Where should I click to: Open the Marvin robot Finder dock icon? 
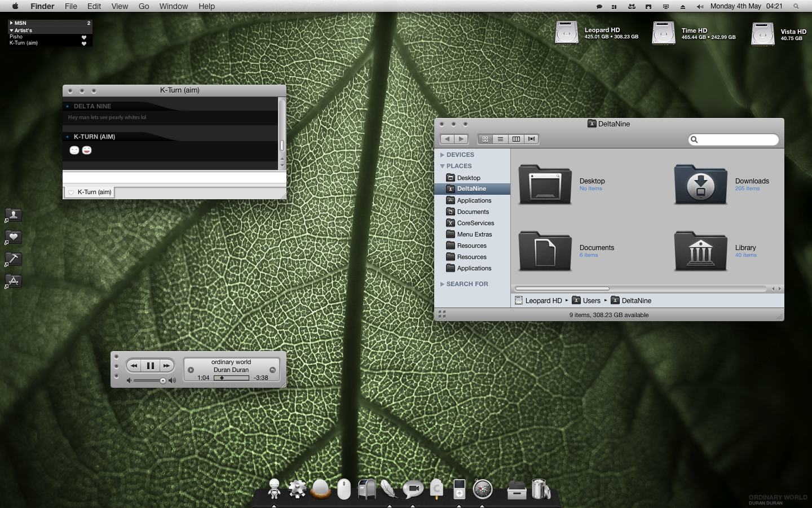pos(274,489)
